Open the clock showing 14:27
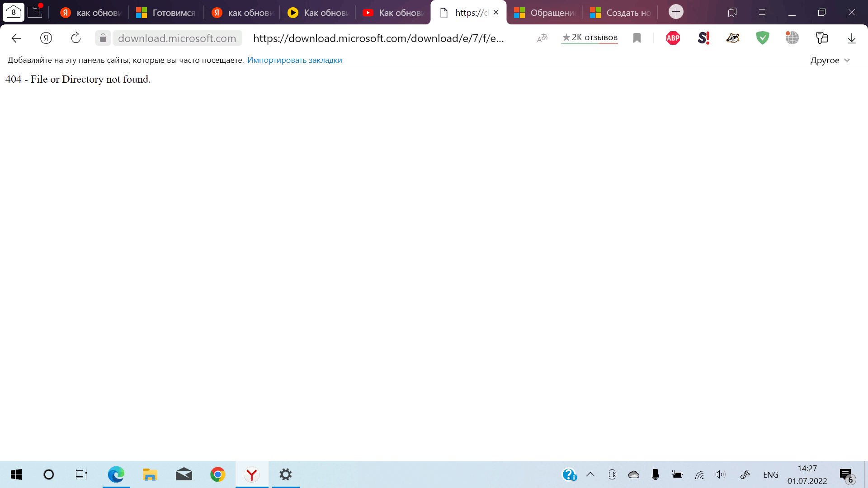Viewport: 868px width, 488px height. (x=807, y=474)
